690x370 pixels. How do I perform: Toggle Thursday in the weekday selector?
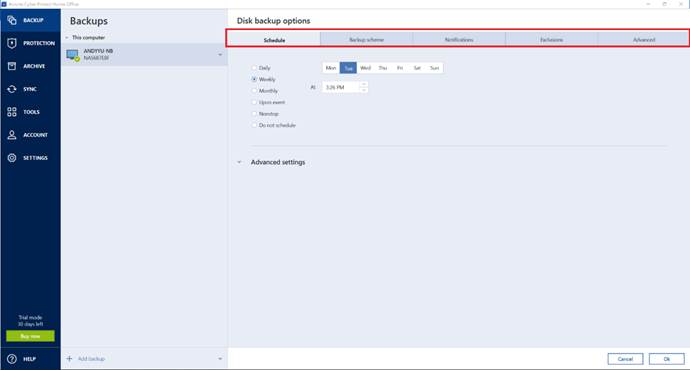[382, 68]
